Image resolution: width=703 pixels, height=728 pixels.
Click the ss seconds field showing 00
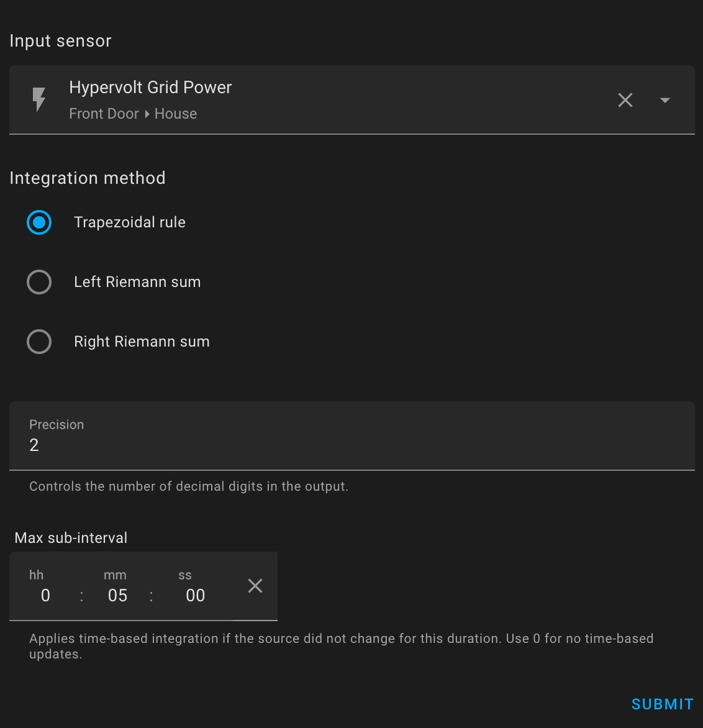[x=195, y=596]
